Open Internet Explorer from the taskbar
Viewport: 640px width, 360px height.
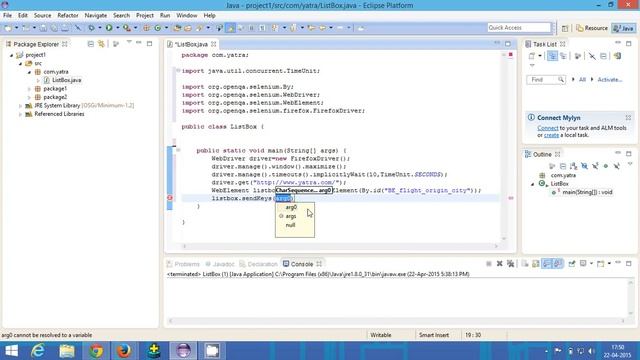pyautogui.click(x=38, y=351)
